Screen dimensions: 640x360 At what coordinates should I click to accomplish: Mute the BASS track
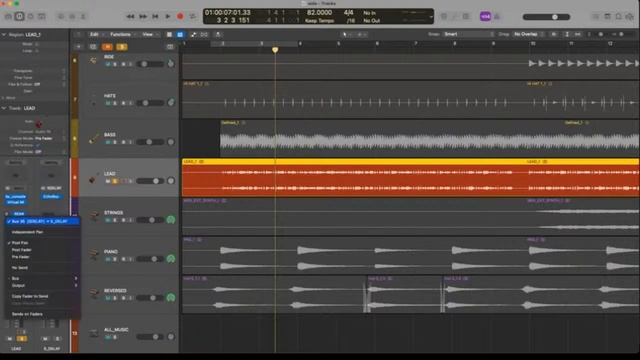pos(108,142)
